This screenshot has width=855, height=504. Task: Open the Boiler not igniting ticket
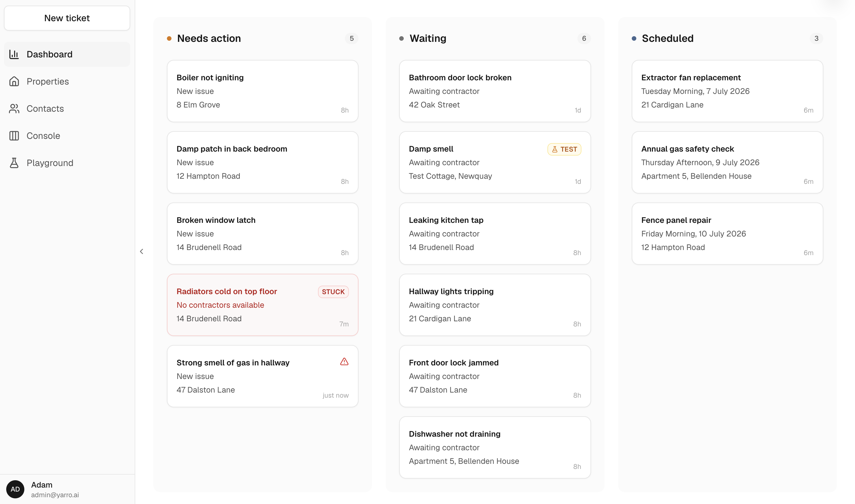[263, 91]
